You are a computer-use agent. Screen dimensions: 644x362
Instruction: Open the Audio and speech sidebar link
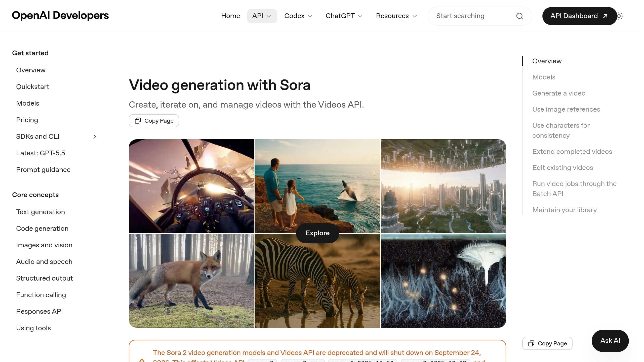[44, 262]
